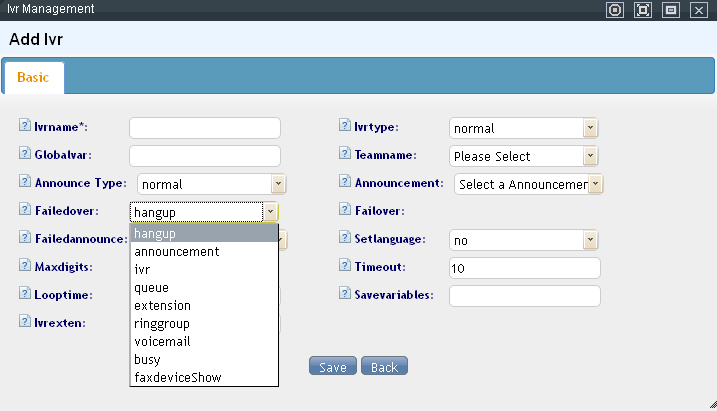Click the help icon beside Teamname
Image resolution: width=717 pixels, height=411 pixels.
(345, 155)
